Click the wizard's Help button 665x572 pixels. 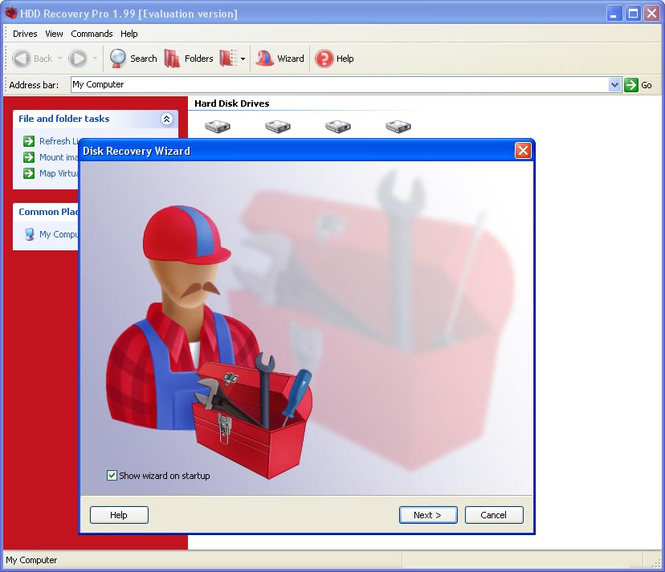[x=119, y=515]
